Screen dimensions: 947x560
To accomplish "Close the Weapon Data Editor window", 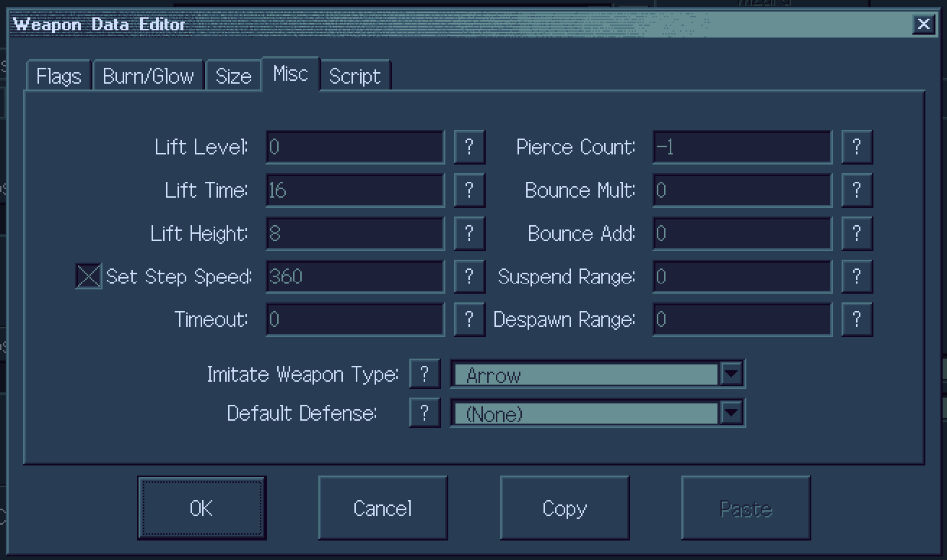I will pos(923,24).
